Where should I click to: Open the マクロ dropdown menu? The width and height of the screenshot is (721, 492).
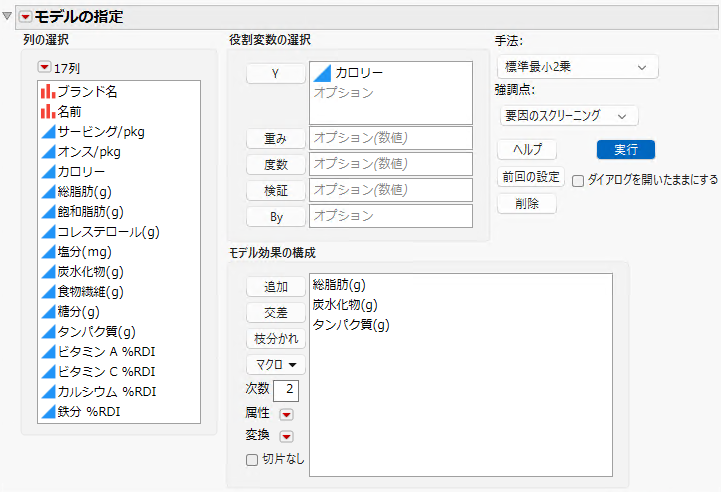tap(276, 365)
